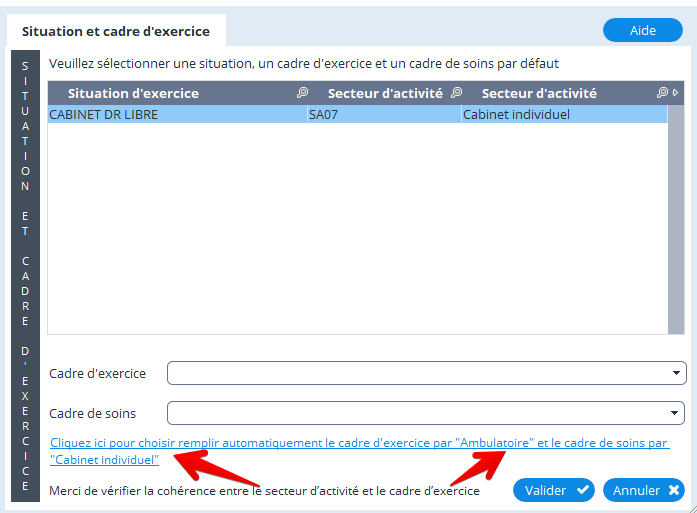Viewport: 697px width, 513px height.
Task: Click the table's vertical scrollbar
Action: pyautogui.click(x=676, y=220)
